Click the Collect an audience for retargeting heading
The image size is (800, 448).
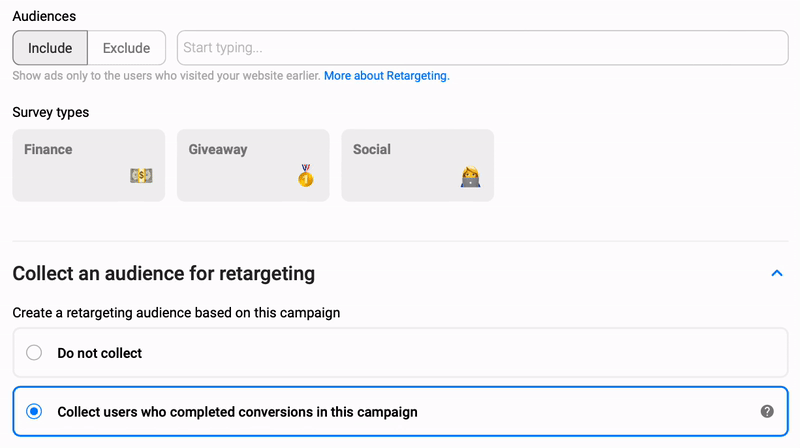click(x=164, y=273)
